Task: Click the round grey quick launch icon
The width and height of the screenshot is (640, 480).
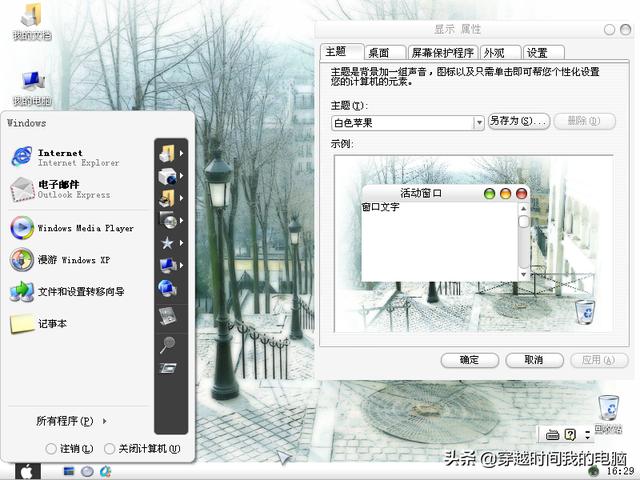Action: (x=87, y=471)
